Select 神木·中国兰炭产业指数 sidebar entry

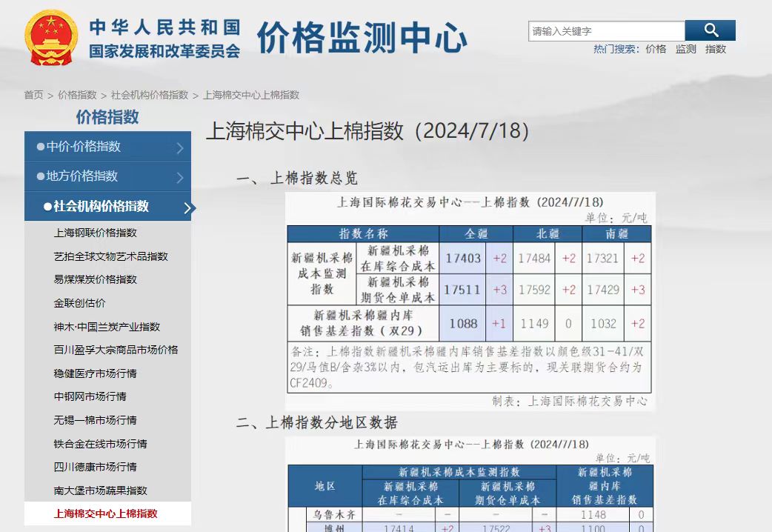[x=107, y=327]
